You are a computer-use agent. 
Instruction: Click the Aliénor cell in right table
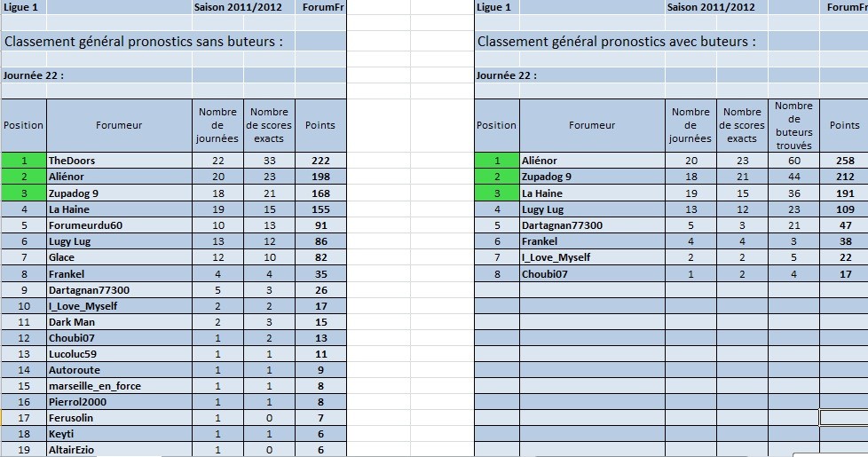point(592,161)
